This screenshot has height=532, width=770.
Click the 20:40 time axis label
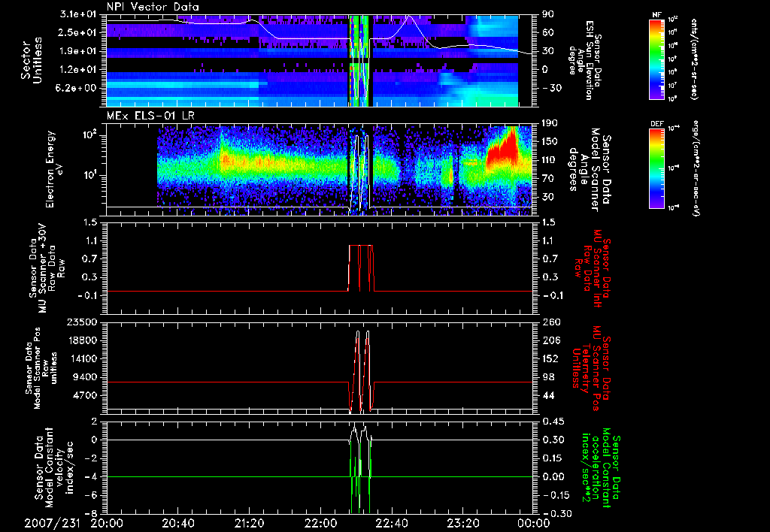coord(177,523)
